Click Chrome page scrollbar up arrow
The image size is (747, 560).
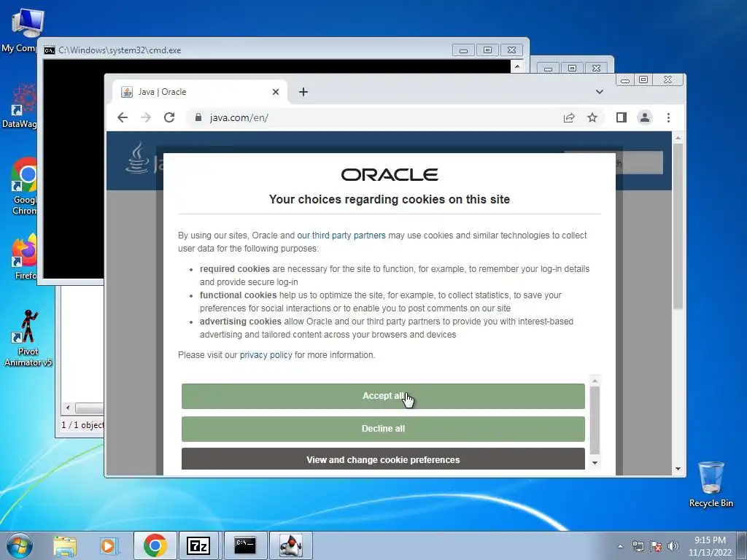[x=678, y=138]
